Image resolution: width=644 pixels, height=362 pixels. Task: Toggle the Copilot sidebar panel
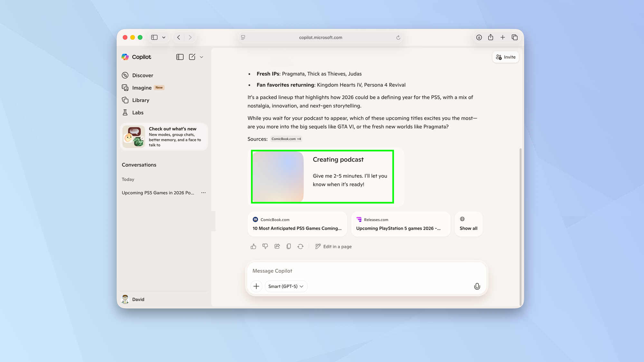[x=180, y=57]
